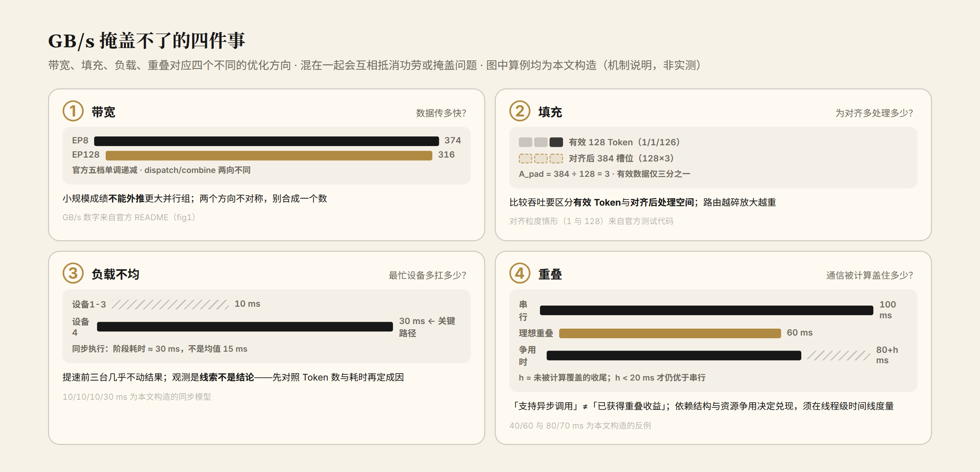This screenshot has height=472, width=980.
Task: Click the label '对齐后 384 槽位 (128×3)'
Action: point(622,158)
